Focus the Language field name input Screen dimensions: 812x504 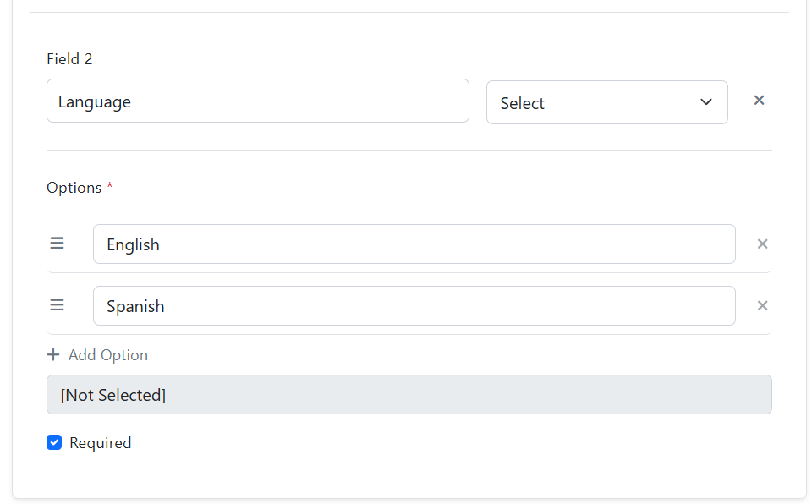tap(257, 101)
